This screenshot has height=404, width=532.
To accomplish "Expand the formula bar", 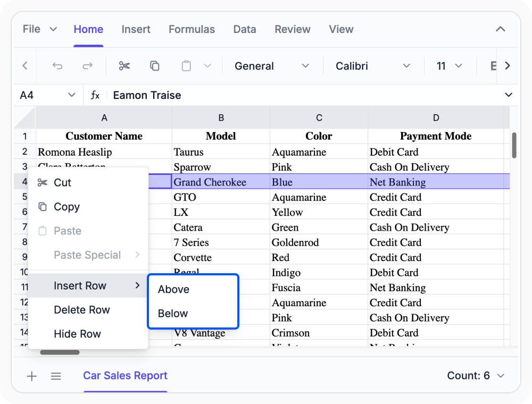I will (508, 95).
